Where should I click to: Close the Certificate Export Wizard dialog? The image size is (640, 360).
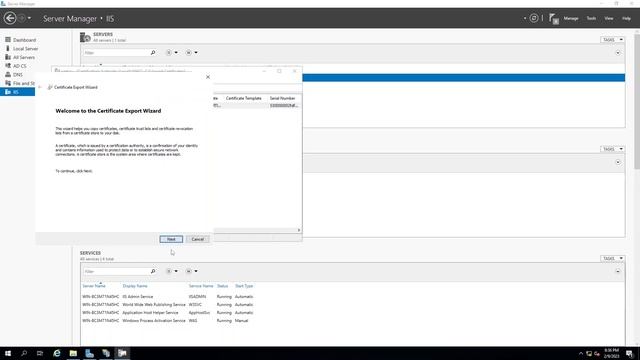click(x=208, y=77)
